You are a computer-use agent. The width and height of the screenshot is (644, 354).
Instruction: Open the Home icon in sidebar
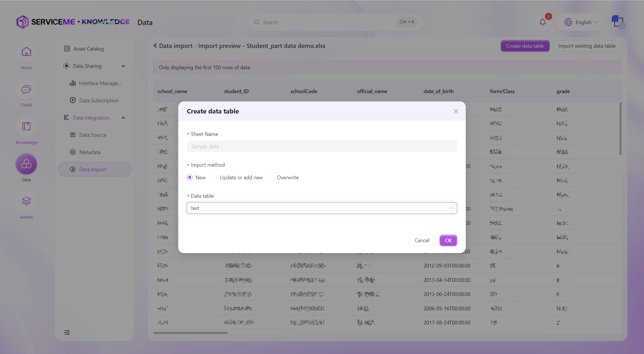[x=26, y=52]
